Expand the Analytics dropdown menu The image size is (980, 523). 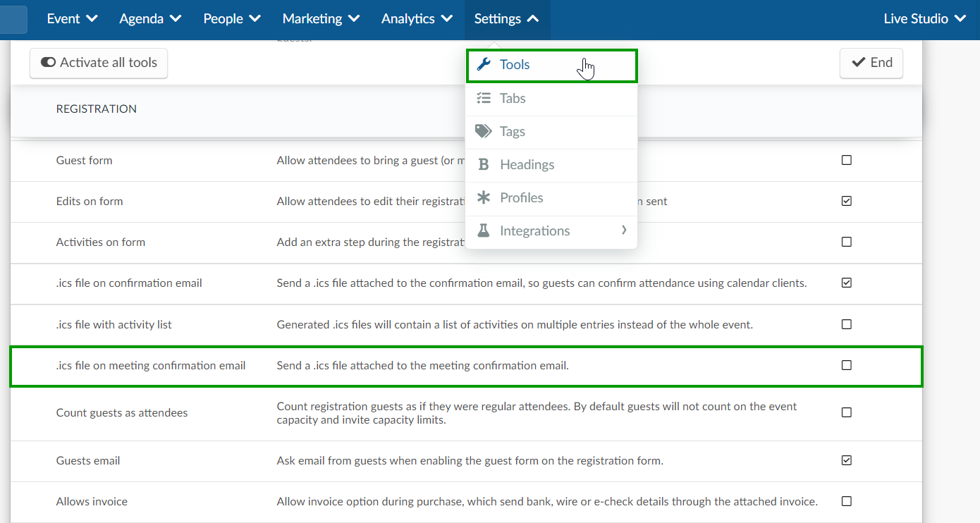(x=417, y=19)
